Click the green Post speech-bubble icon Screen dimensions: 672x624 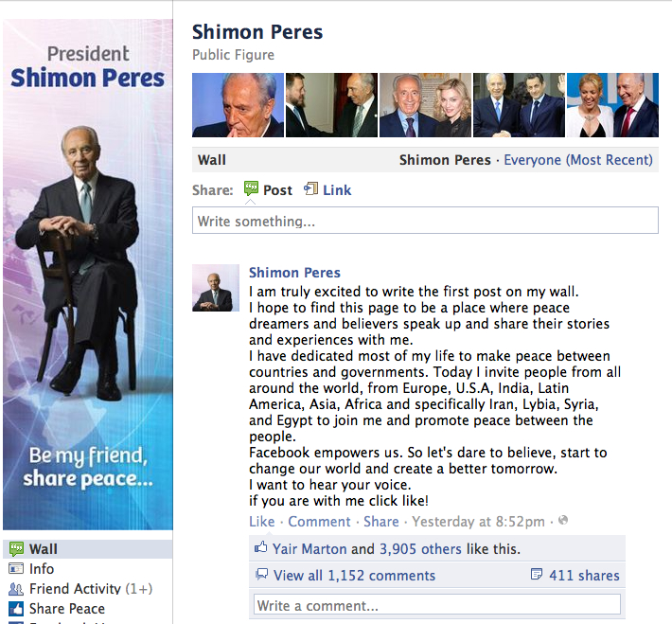tap(251, 188)
